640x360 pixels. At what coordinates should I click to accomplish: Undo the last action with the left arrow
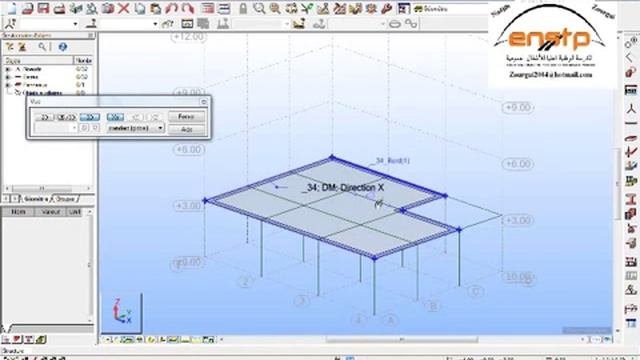click(x=171, y=8)
